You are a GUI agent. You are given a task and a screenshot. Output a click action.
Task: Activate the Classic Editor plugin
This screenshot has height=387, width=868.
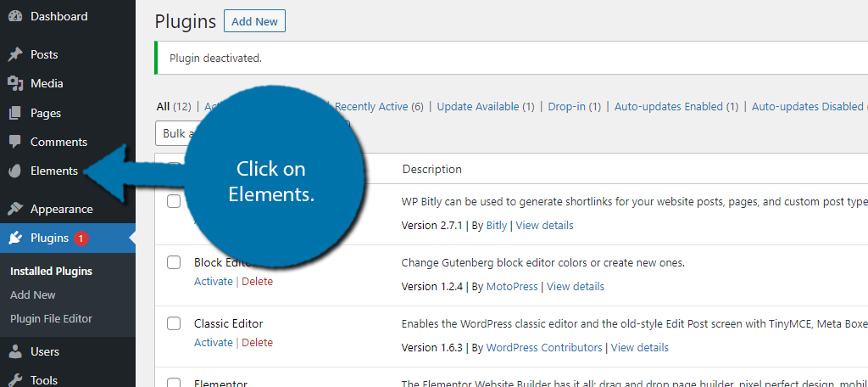(213, 343)
